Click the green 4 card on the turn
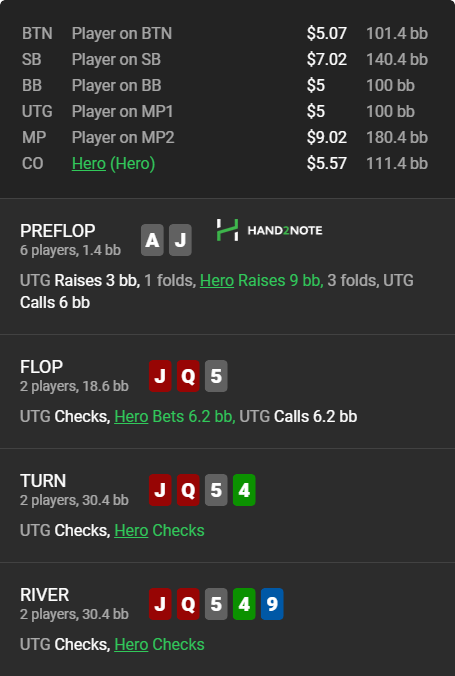 tap(244, 490)
